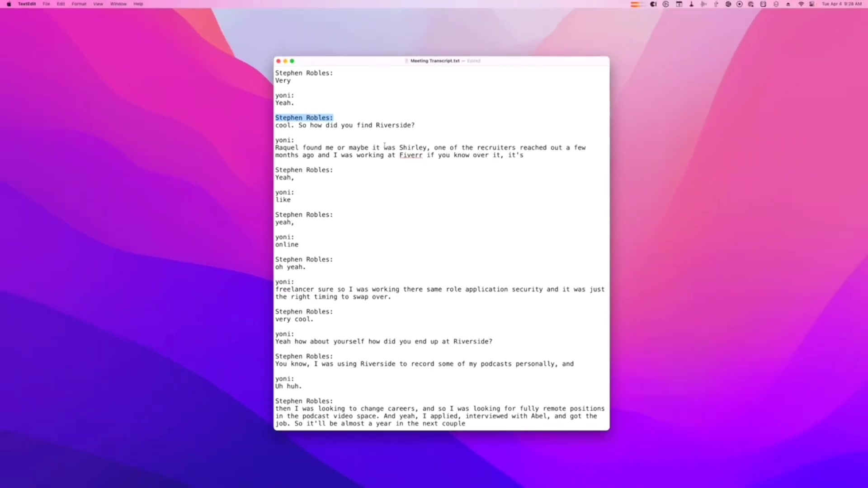Zoom the Meeting Transcript window with green button
This screenshot has width=868, height=488.
click(x=292, y=61)
